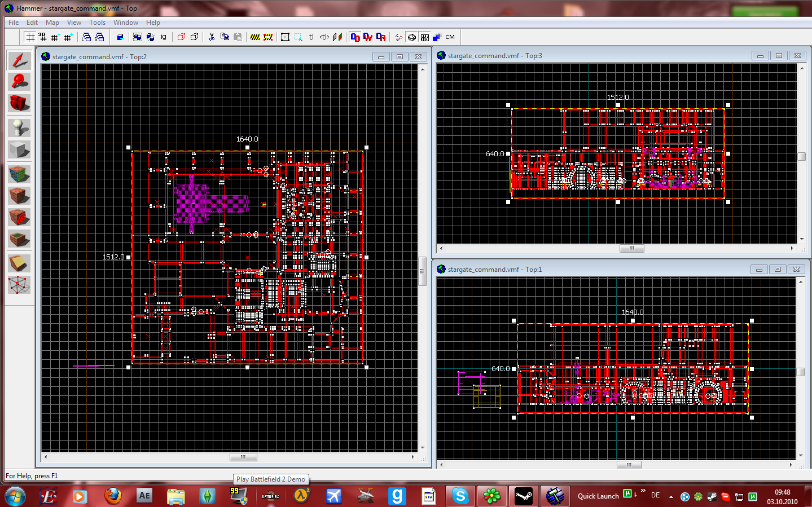812x507 pixels.
Task: Activate the Vertex manipulation tool
Action: [19, 285]
